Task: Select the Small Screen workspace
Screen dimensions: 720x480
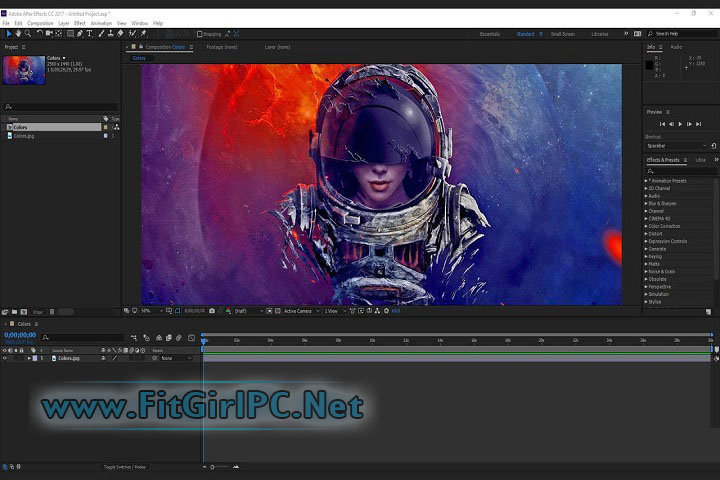Action: coord(563,34)
